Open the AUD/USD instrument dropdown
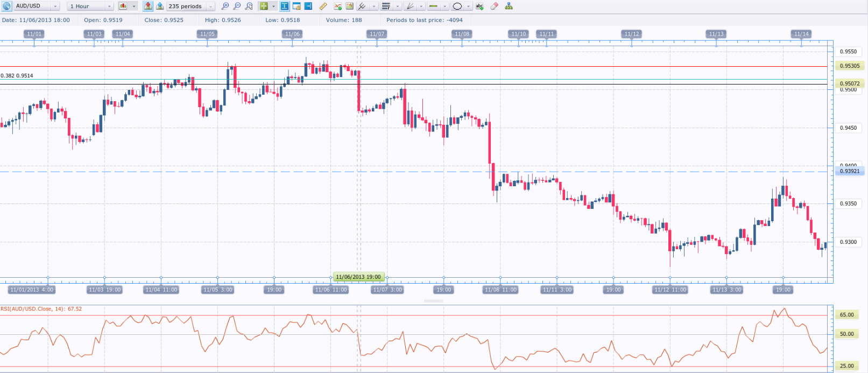The image size is (868, 373). (x=55, y=6)
